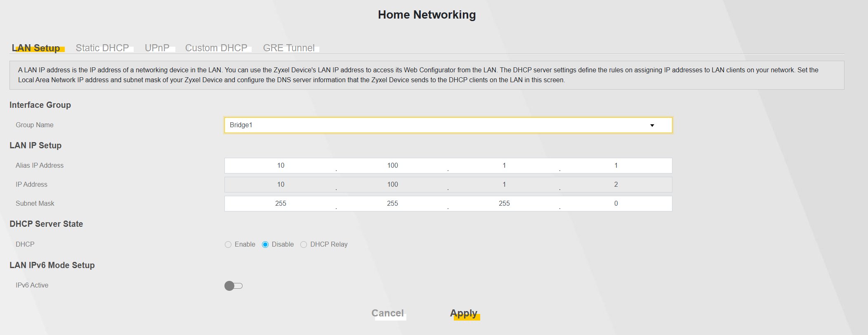Select the LAN Setup tab
The width and height of the screenshot is (868, 335).
[36, 48]
